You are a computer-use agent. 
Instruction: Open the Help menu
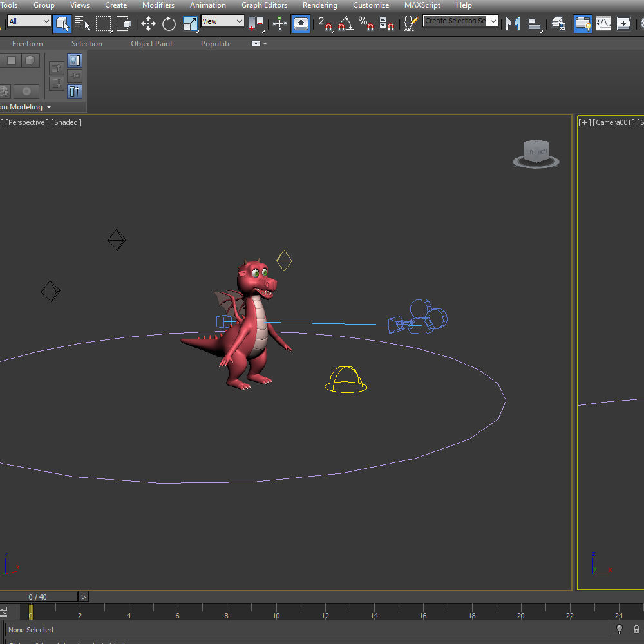click(464, 5)
